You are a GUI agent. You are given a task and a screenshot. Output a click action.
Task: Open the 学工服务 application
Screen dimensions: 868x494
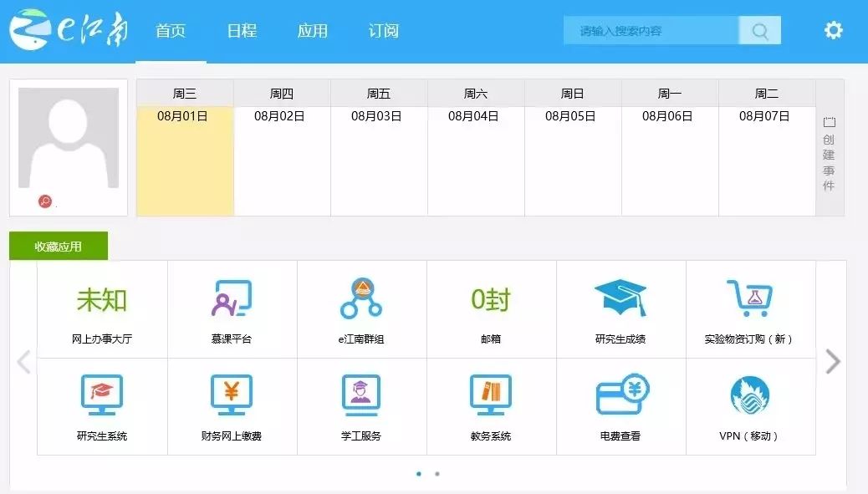coord(361,406)
